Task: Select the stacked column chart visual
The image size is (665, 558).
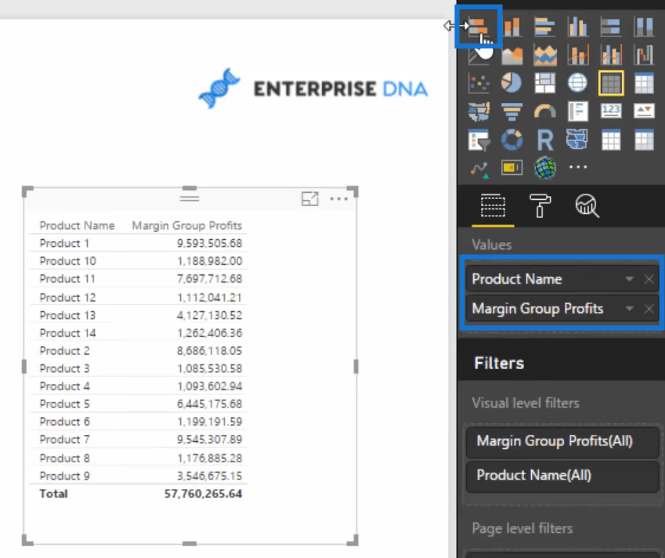Action: pyautogui.click(x=512, y=27)
